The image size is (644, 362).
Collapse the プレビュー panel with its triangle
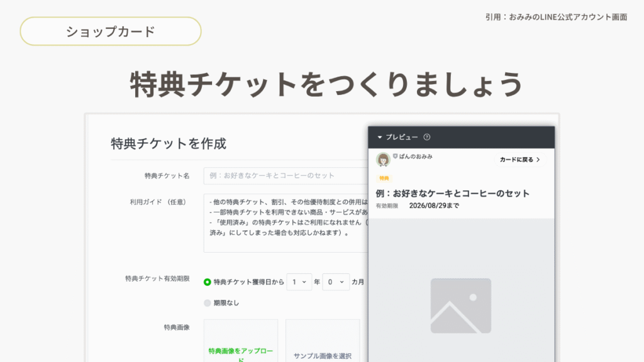[x=379, y=137]
